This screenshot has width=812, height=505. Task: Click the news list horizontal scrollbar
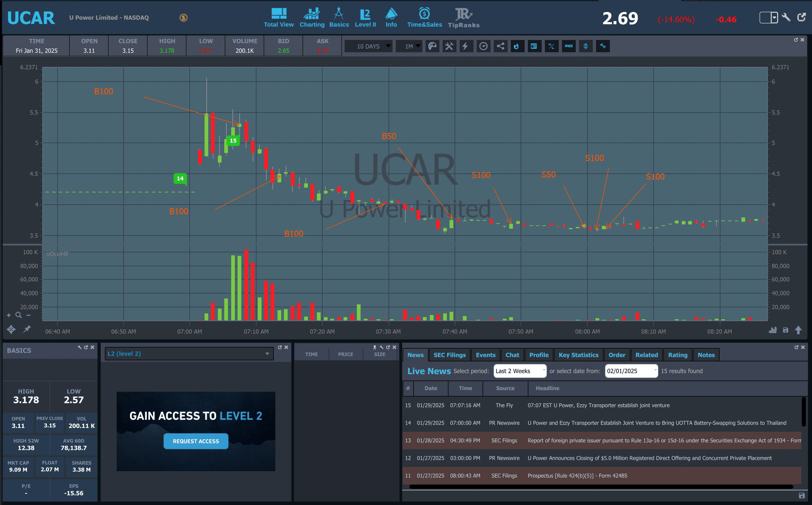coord(601,486)
